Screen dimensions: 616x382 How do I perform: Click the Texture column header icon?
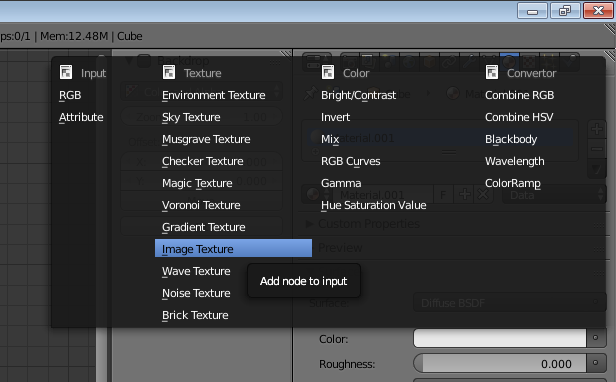click(169, 72)
